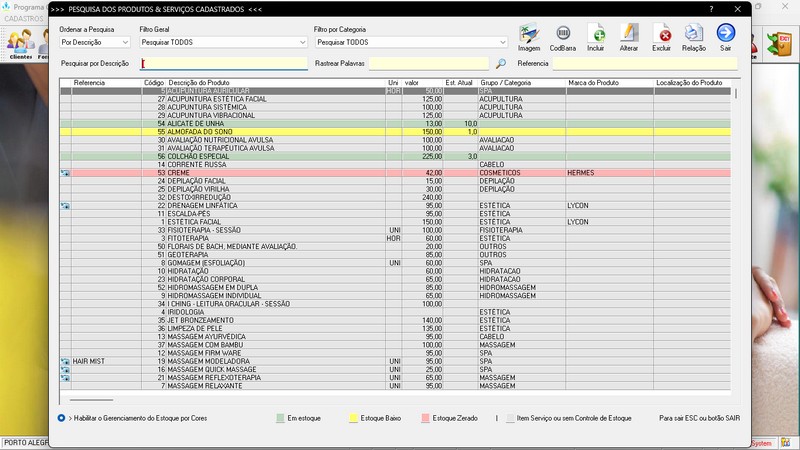Open the Filtro por Categoria dropdown
This screenshot has height=450, width=800.
[411, 42]
